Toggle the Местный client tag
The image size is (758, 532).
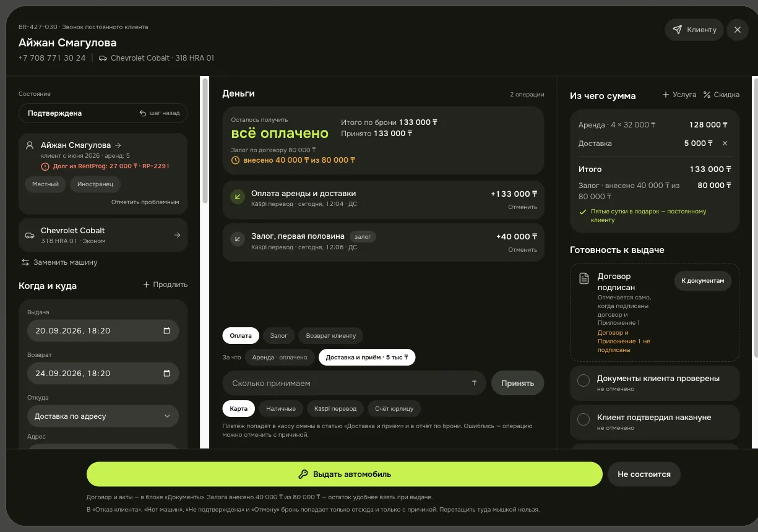click(x=45, y=184)
